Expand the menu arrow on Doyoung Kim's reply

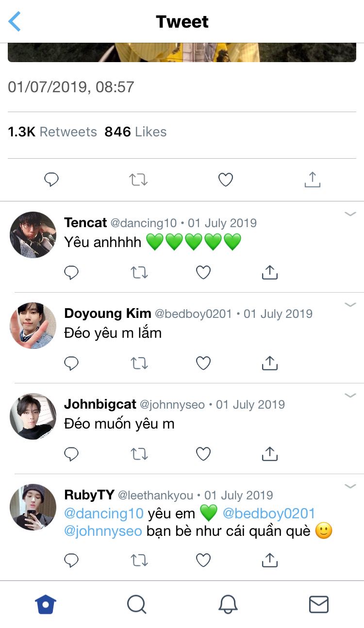point(350,305)
